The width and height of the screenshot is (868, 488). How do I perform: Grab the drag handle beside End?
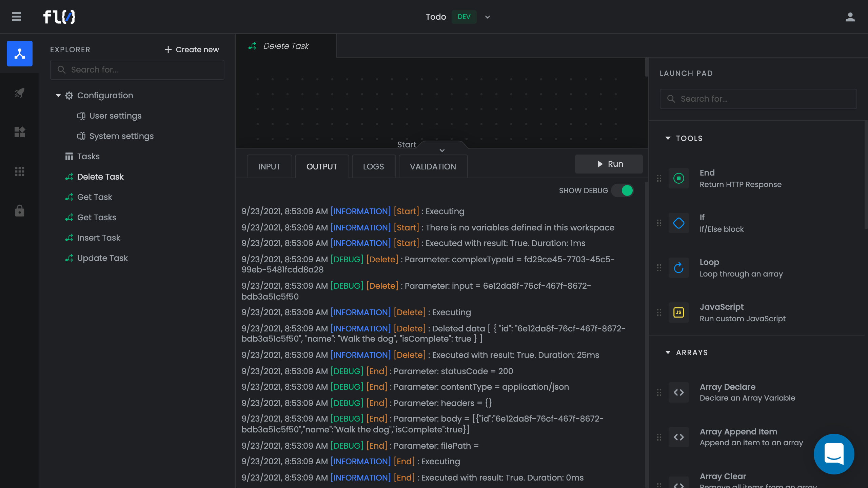[x=659, y=178]
